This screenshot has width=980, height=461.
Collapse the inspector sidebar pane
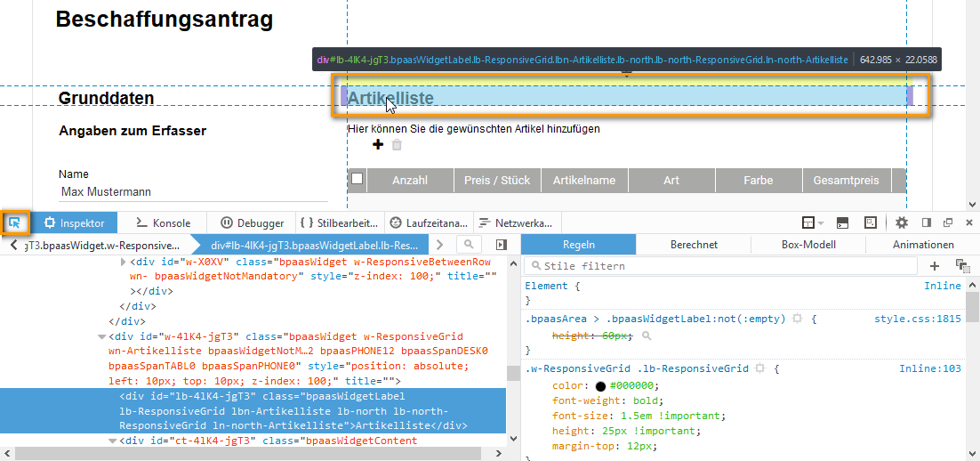click(x=501, y=244)
